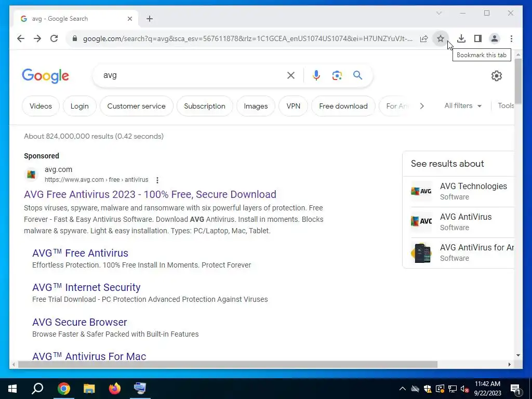Launch Firefox from the taskbar
532x399 pixels.
(x=114, y=389)
